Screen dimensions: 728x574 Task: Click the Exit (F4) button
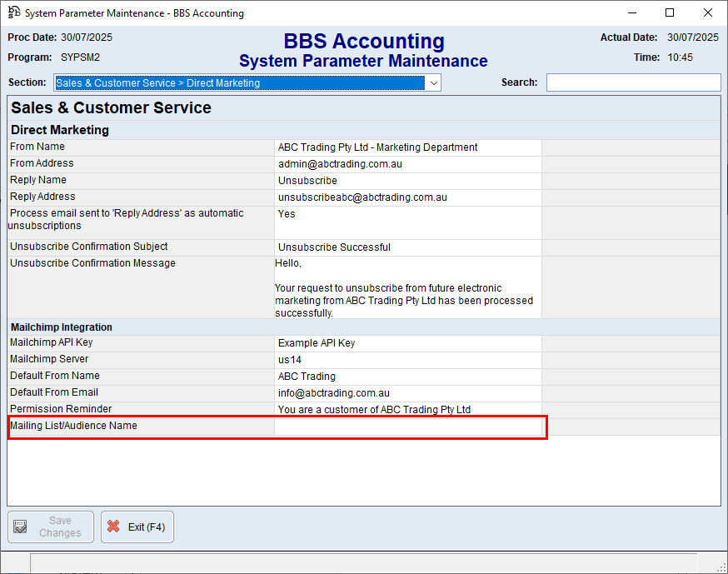pos(137,527)
